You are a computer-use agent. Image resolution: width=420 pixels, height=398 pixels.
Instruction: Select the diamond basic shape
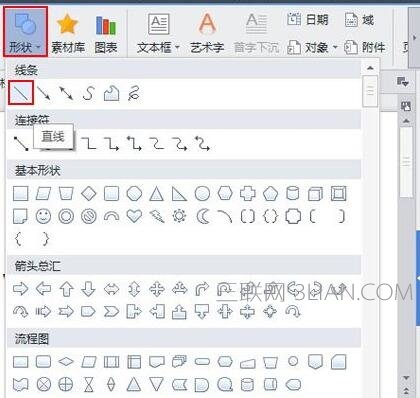click(89, 194)
